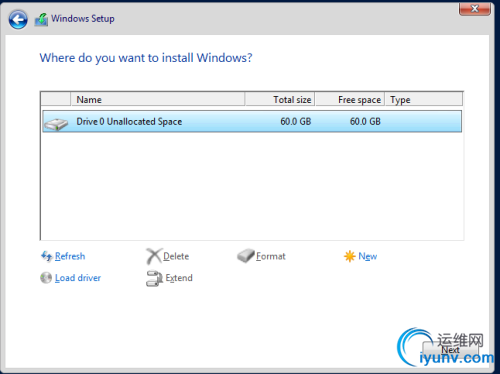500x374 pixels.
Task: Close the Windows Setup window
Action: click(475, 8)
